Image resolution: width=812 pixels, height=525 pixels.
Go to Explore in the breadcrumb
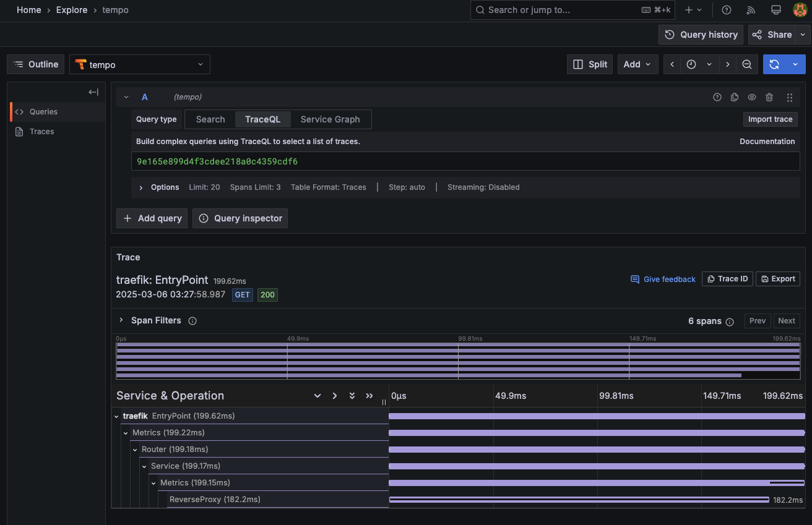point(72,10)
